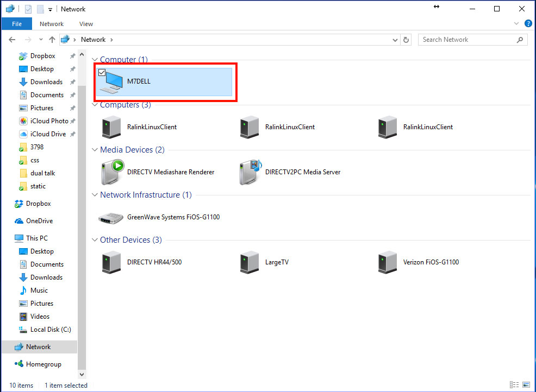Open recent locations dropdown arrow
Screen dimensions: 536x392
(41, 40)
